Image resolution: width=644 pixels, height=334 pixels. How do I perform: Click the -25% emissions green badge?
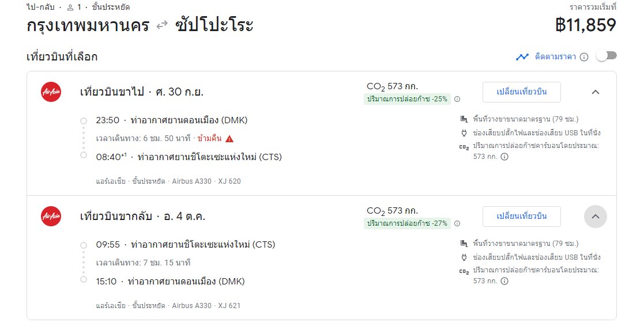[407, 99]
